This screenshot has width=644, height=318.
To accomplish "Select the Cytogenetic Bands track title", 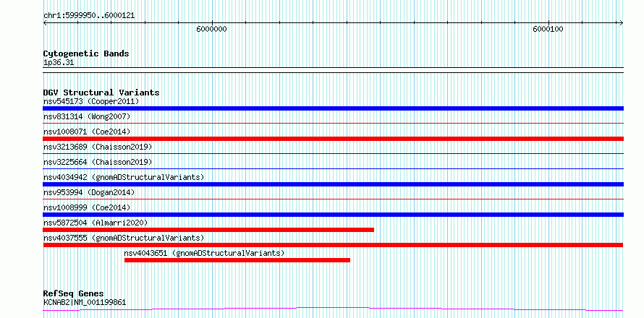I will coord(86,53).
